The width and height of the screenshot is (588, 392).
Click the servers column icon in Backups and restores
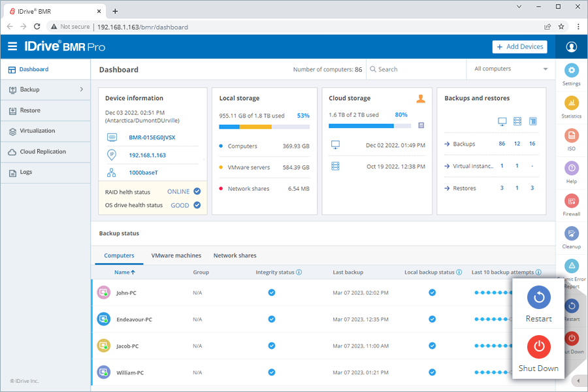[x=517, y=121]
